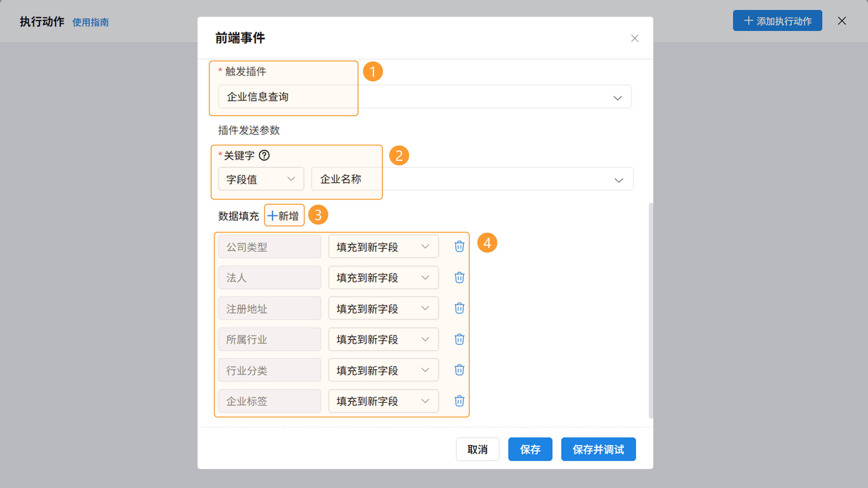The image size is (868, 488).
Task: Expand the 字段值 type selector
Action: point(261,179)
